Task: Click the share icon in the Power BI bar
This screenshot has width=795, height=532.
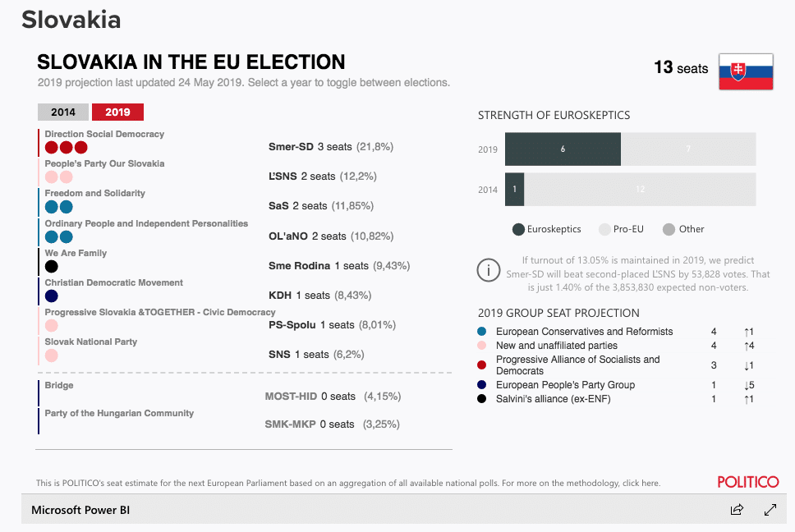Action: click(x=737, y=510)
